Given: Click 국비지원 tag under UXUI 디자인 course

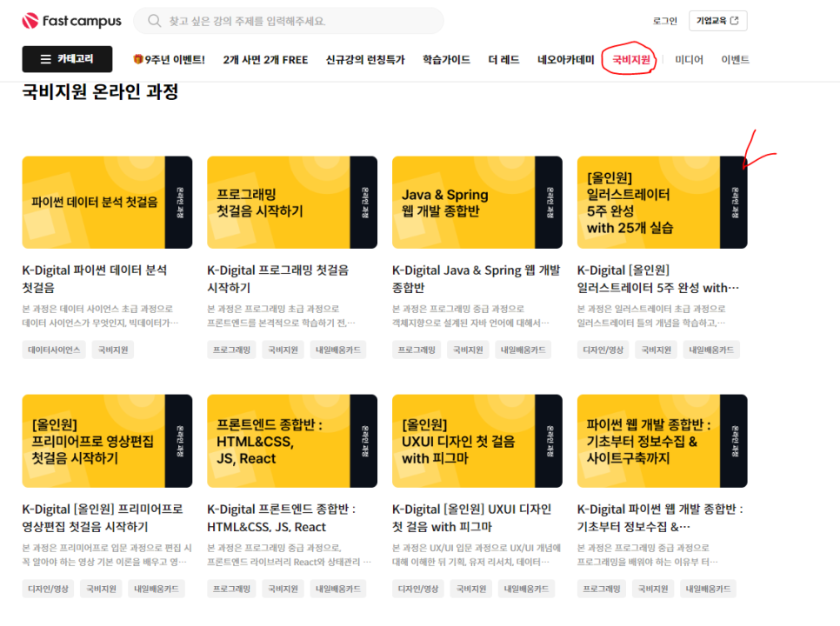Looking at the screenshot, I should [x=471, y=589].
